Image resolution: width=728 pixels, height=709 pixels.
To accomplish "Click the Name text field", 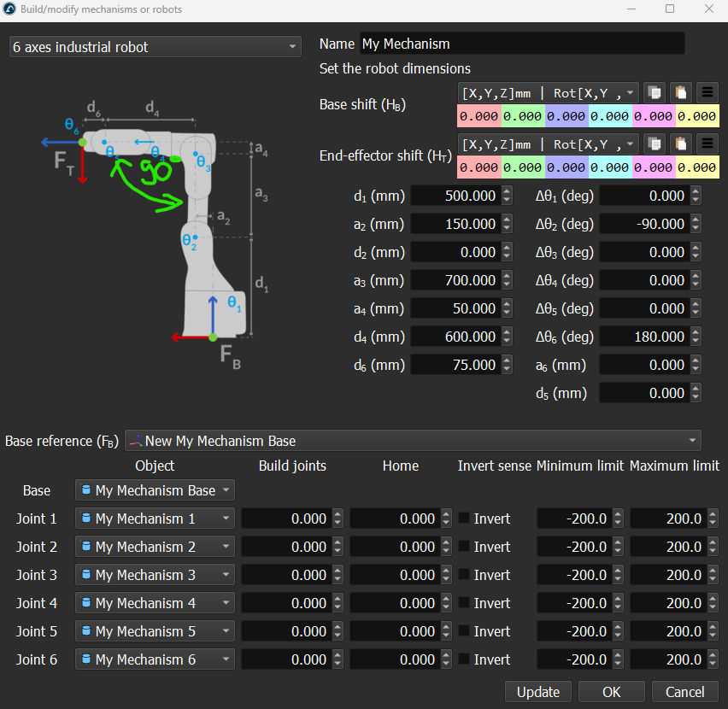I will (x=522, y=44).
